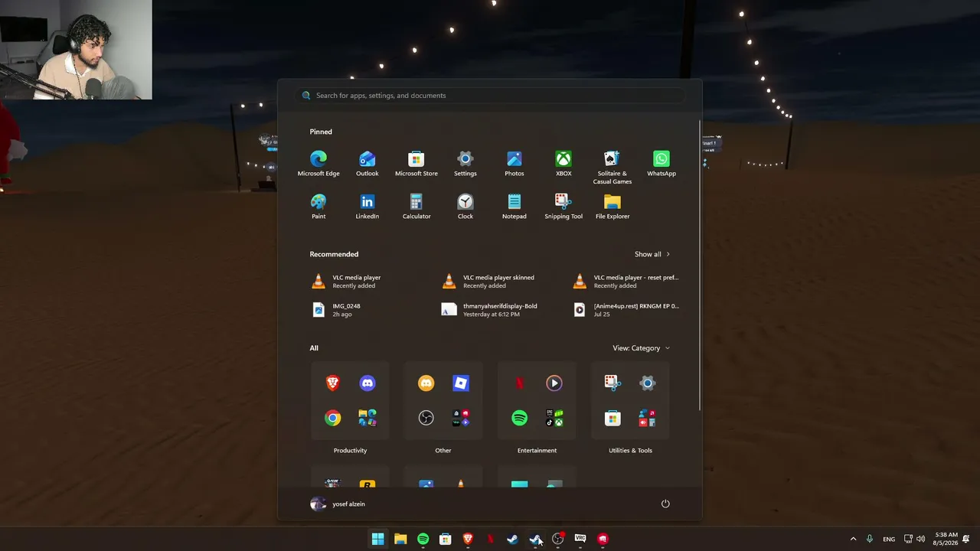Expand the Other folder's remaining apps tile
The image size is (980, 551).
[x=461, y=418]
